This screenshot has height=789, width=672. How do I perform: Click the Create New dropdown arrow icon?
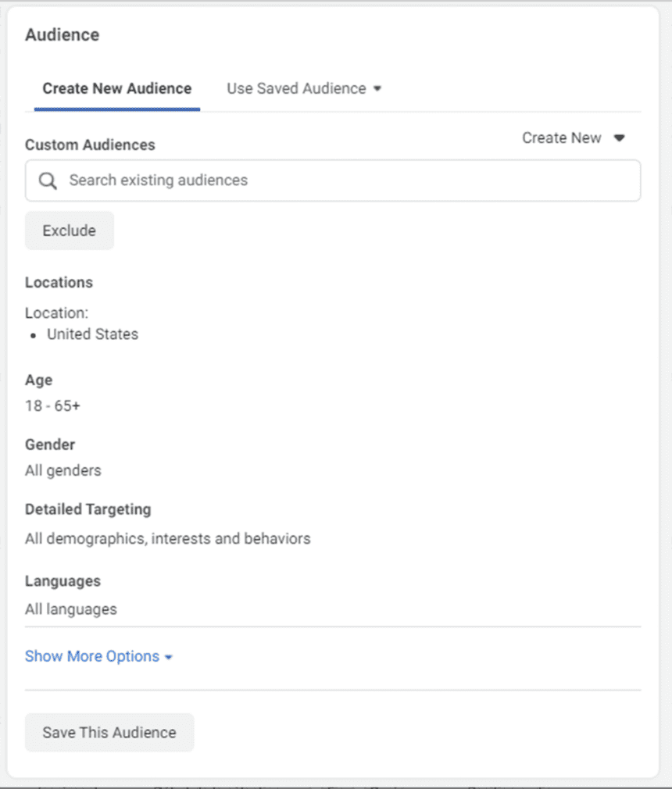(x=620, y=138)
